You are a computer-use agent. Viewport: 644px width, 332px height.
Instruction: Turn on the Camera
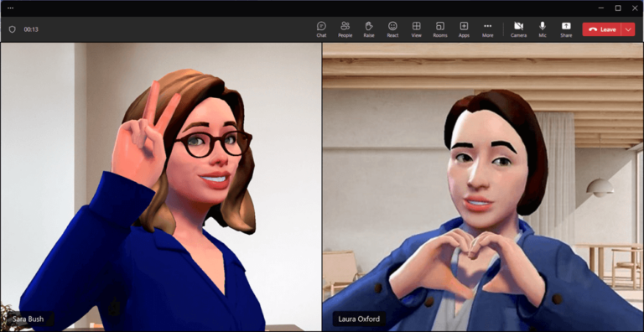coord(518,29)
